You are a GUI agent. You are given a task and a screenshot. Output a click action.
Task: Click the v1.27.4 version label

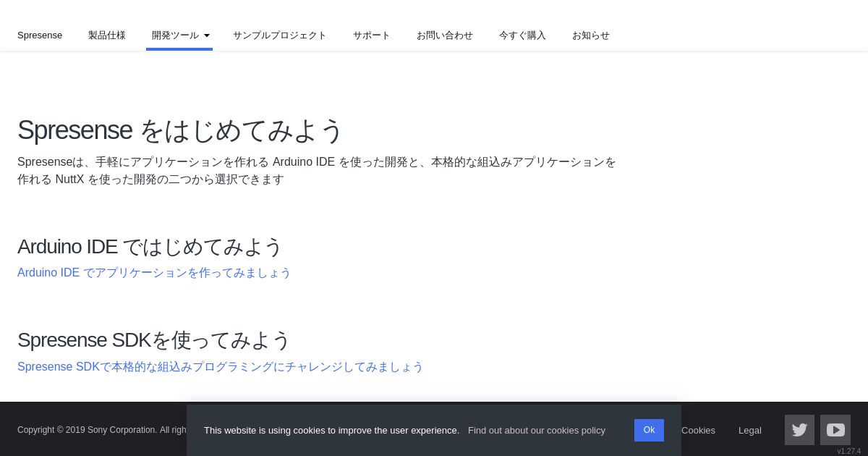click(849, 451)
